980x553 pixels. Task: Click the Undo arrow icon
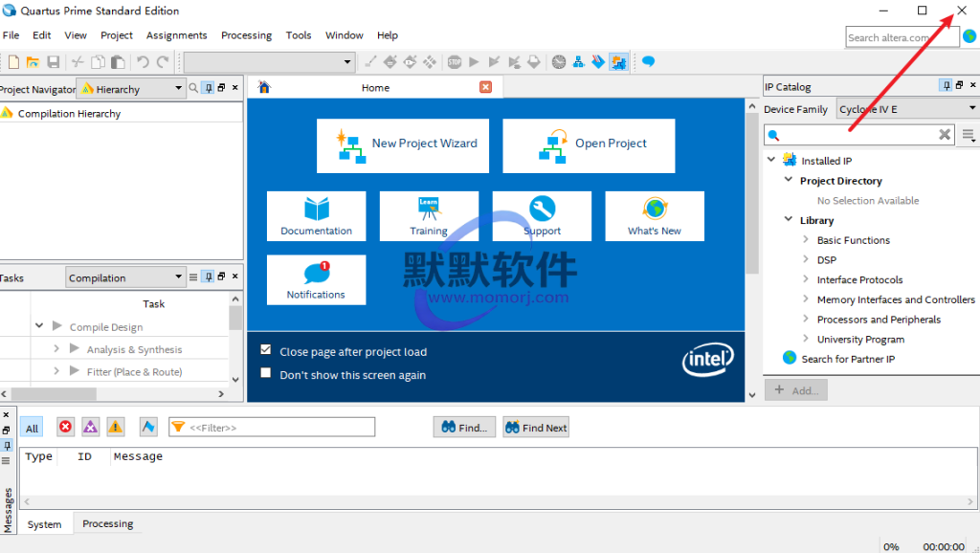144,62
